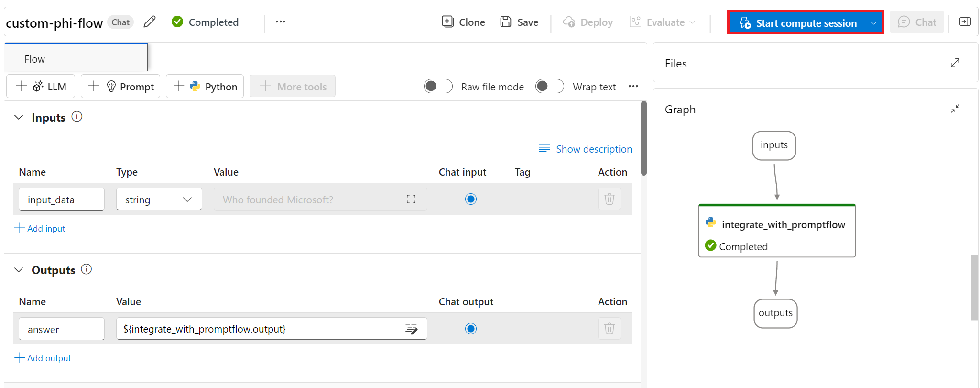Collapse the Outputs section
The width and height of the screenshot is (980, 388).
19,270
